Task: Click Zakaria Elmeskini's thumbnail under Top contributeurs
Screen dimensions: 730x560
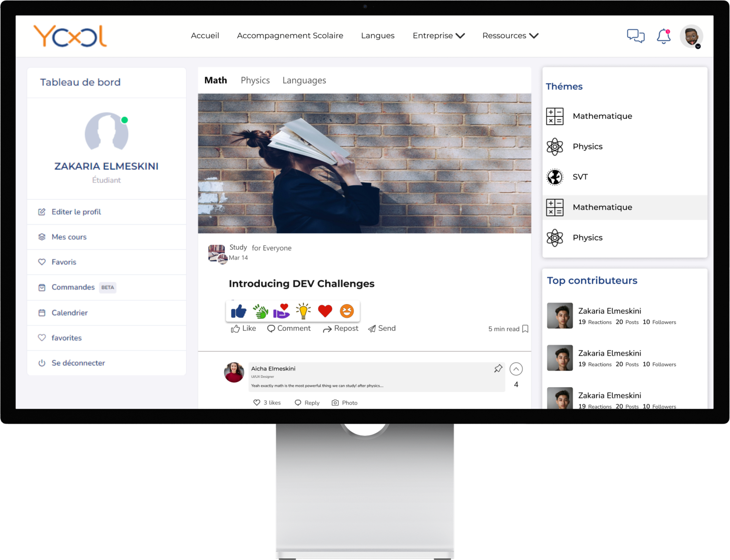Action: (560, 315)
